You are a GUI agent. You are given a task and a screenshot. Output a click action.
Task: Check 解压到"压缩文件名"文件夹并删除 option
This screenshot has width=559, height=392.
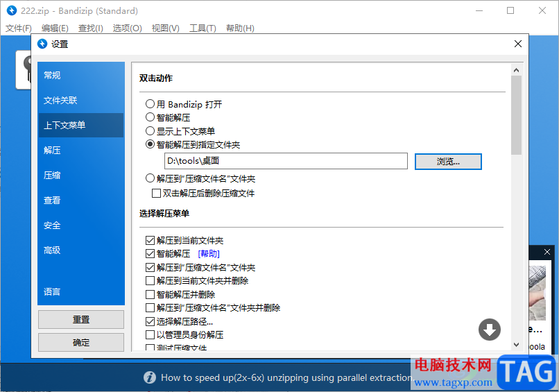[x=150, y=308]
